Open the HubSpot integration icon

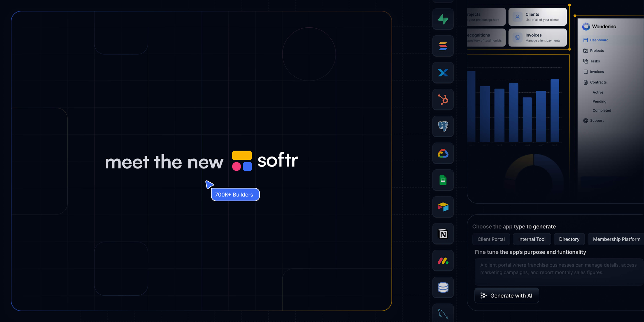443,99
